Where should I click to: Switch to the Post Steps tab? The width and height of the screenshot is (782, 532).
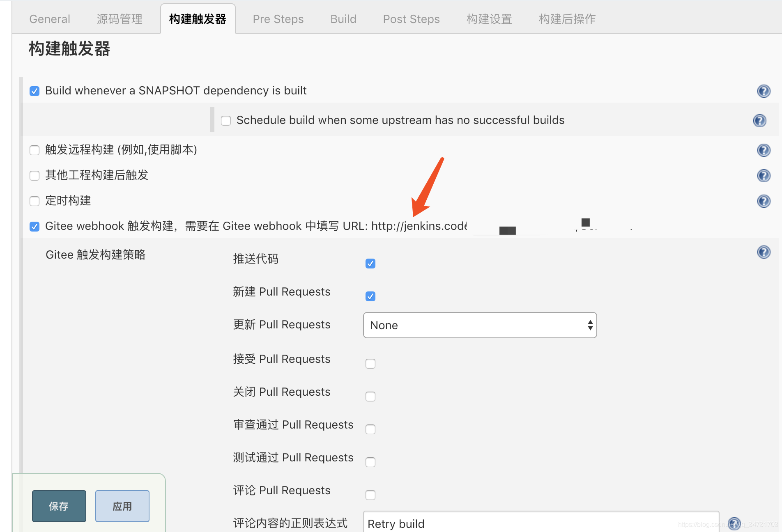411,19
